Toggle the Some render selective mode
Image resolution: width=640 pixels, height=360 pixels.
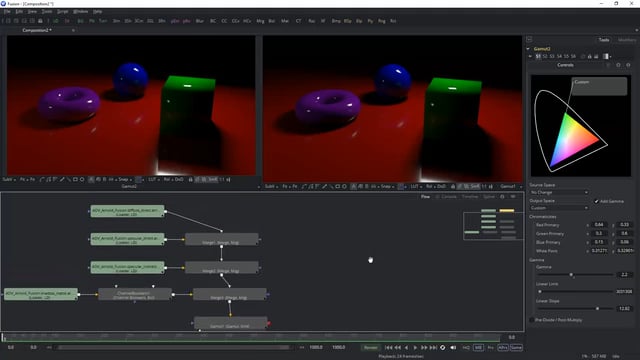tap(516, 347)
